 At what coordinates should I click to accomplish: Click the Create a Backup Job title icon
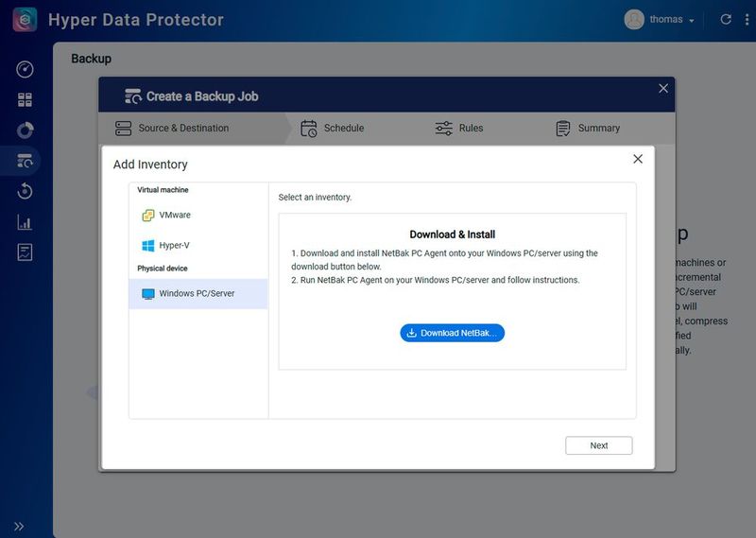point(133,96)
